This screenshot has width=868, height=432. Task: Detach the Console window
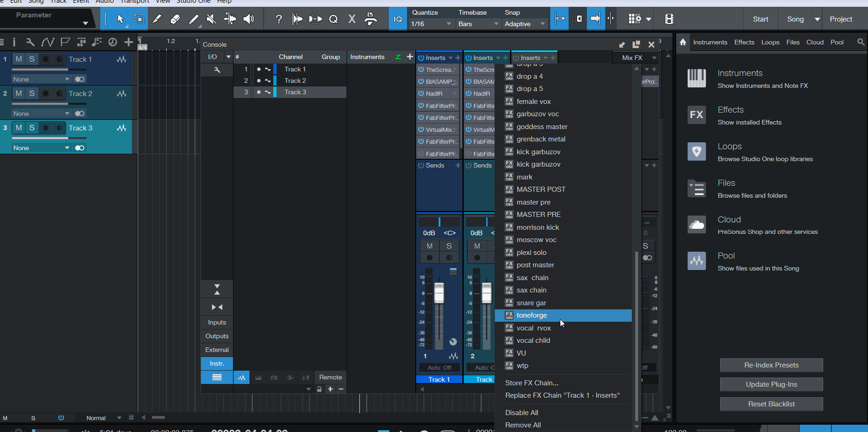636,44
